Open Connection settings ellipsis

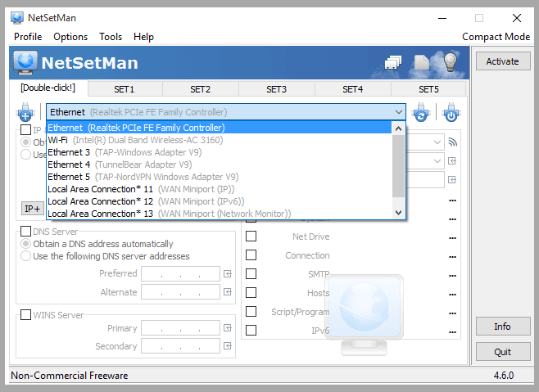(452, 257)
